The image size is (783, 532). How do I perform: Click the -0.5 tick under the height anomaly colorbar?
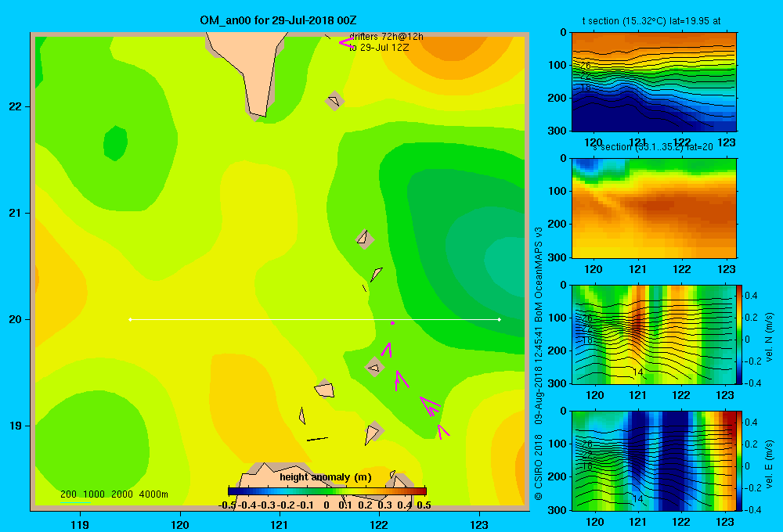228,505
